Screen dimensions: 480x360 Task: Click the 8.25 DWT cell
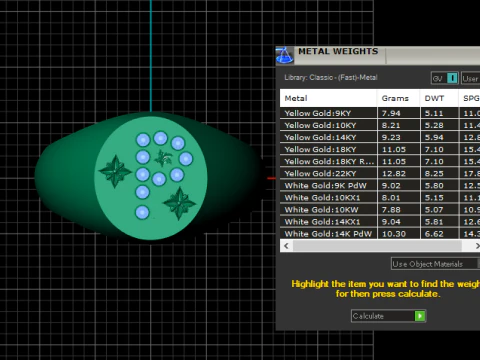point(439,173)
